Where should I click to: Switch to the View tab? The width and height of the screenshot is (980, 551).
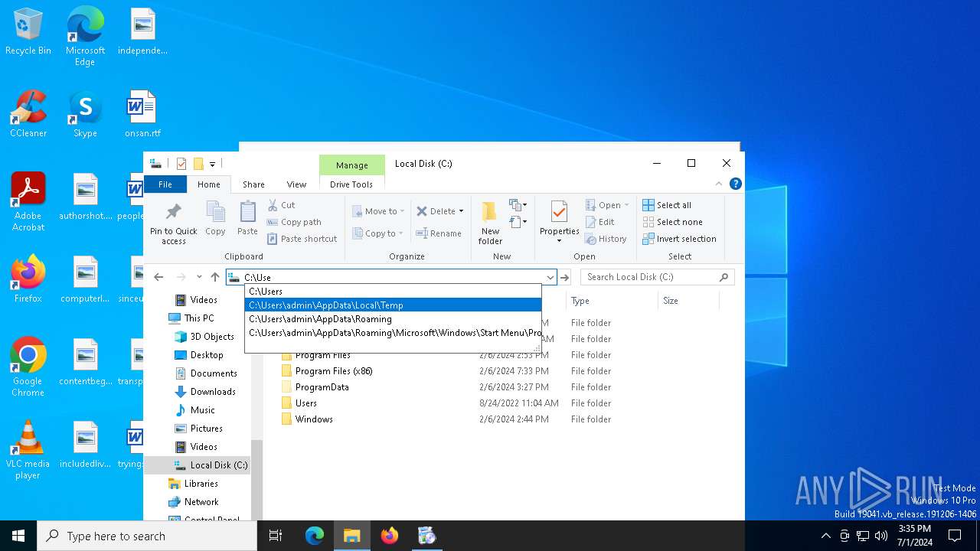point(296,184)
